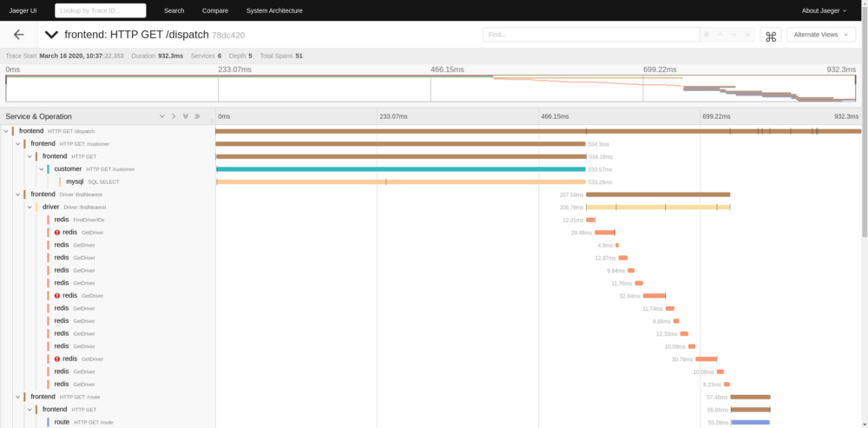Select the 12.31ms redis FindDriverIDs span bar
The height and width of the screenshot is (428, 868).
[590, 220]
